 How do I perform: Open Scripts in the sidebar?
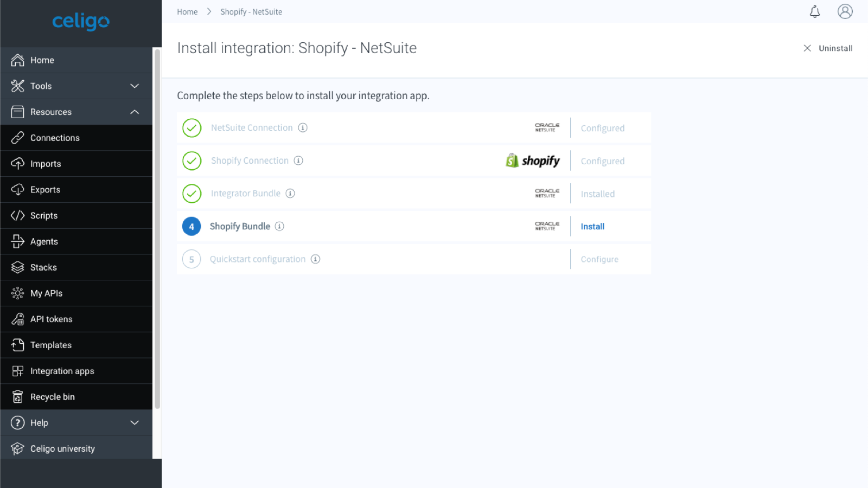point(76,216)
